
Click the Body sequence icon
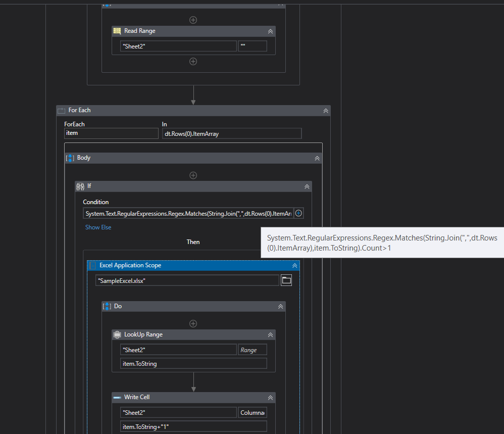(x=70, y=158)
